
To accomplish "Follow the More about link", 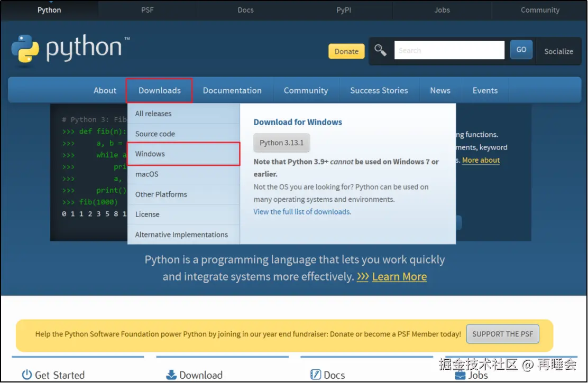I will pos(481,160).
